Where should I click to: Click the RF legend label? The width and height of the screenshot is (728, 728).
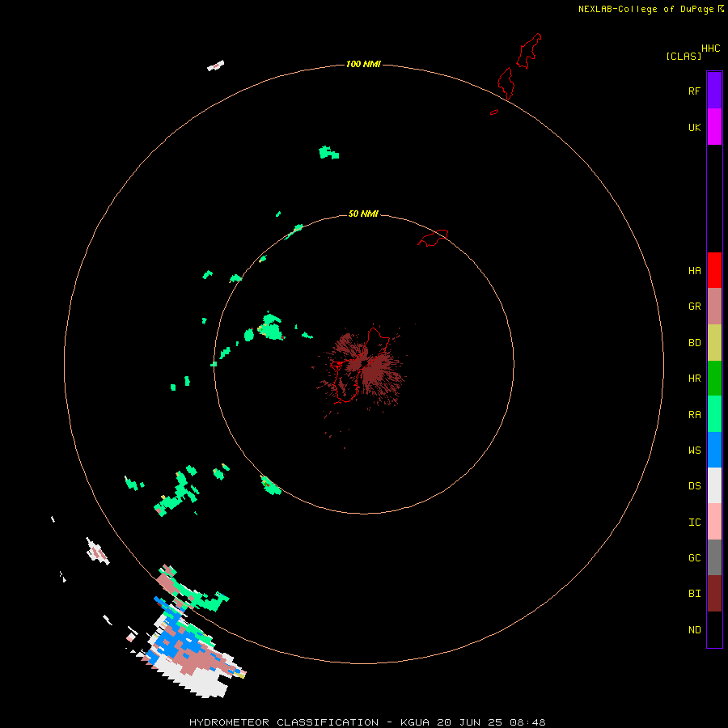pos(694,91)
